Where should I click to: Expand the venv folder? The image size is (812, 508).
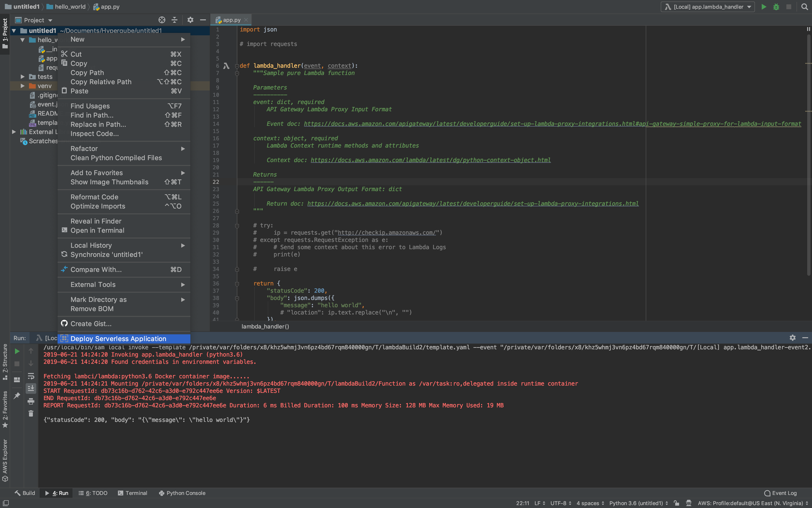pos(22,86)
